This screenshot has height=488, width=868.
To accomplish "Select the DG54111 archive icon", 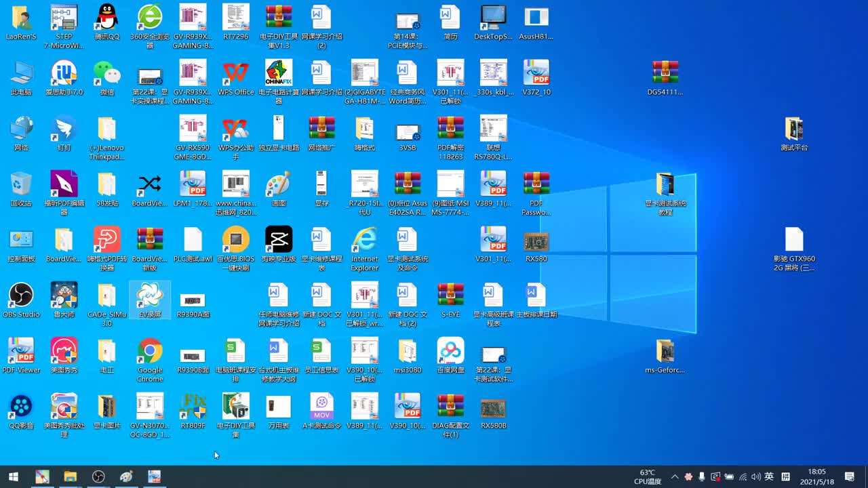I will [x=665, y=78].
